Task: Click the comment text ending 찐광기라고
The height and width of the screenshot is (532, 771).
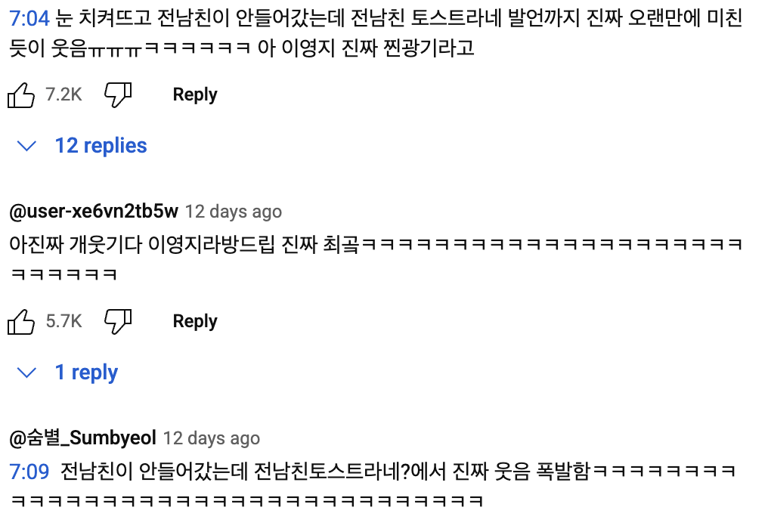Action: (376, 33)
